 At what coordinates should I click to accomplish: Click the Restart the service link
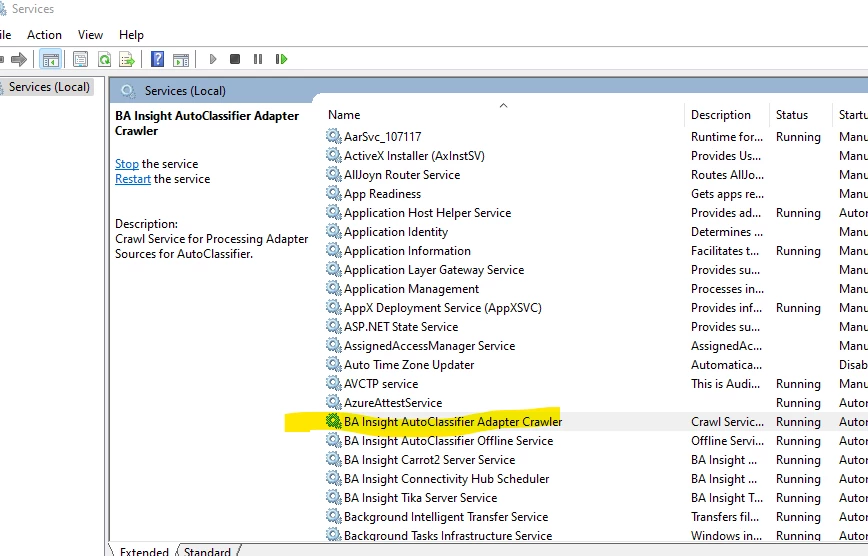point(132,179)
